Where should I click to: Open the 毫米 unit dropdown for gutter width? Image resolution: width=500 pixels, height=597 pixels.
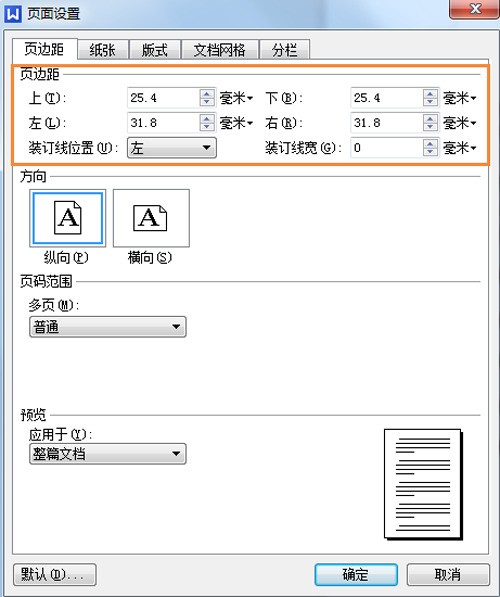tap(460, 148)
